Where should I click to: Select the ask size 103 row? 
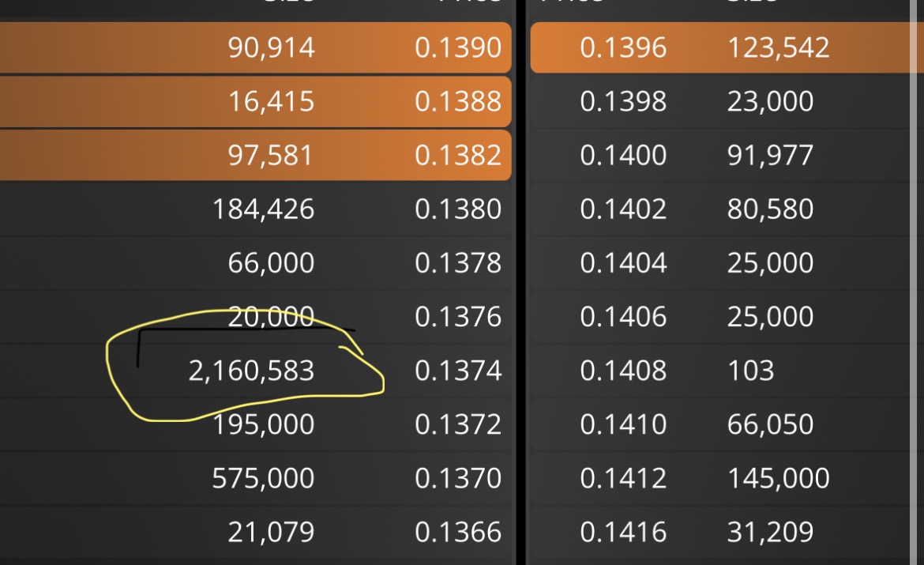(722, 371)
